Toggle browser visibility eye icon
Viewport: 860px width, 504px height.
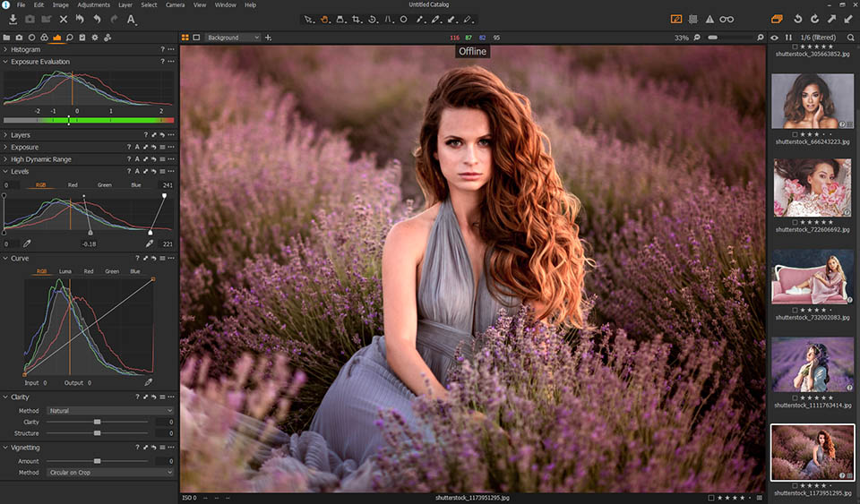[774, 38]
